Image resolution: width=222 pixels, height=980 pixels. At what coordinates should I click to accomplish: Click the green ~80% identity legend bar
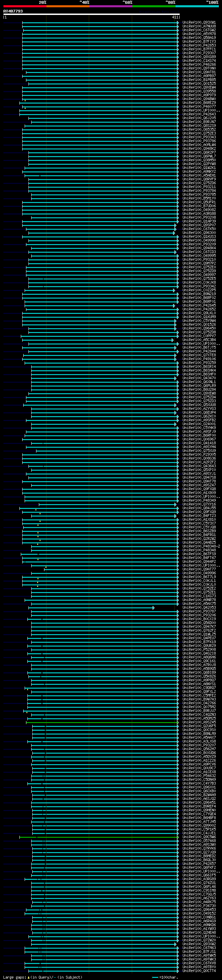point(154,6)
